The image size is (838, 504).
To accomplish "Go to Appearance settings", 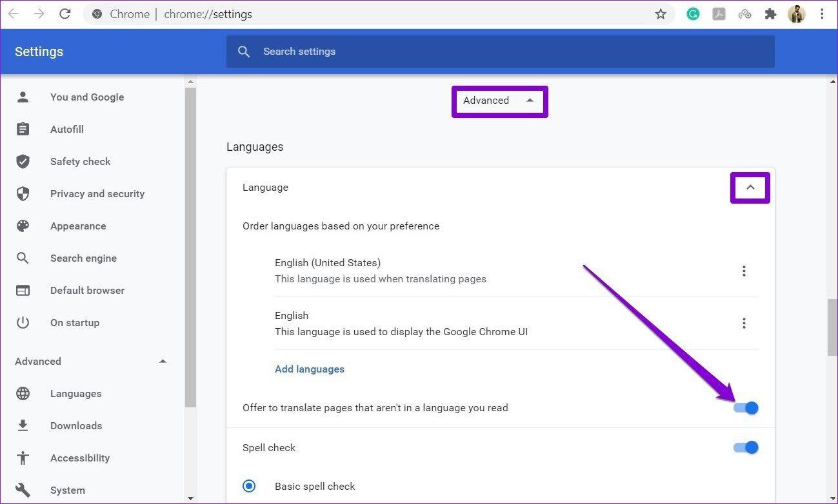I will [78, 226].
